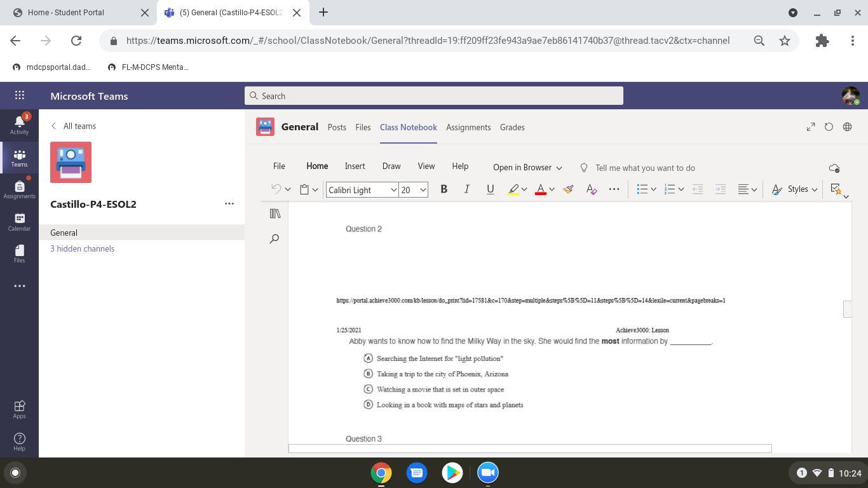Open notebook website globe icon
This screenshot has width=868, height=488.
point(847,127)
